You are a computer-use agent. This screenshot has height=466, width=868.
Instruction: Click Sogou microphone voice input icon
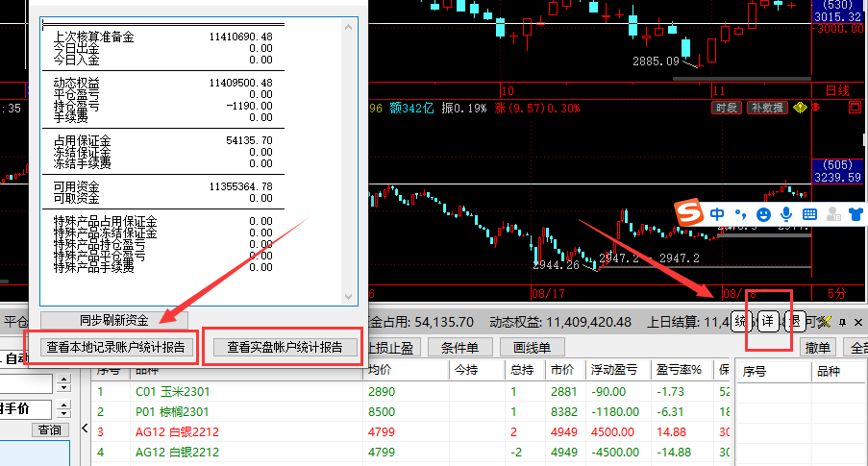point(786,214)
